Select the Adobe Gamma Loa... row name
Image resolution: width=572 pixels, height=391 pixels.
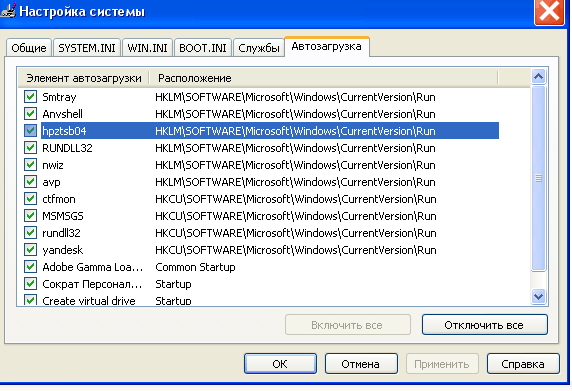(92, 267)
